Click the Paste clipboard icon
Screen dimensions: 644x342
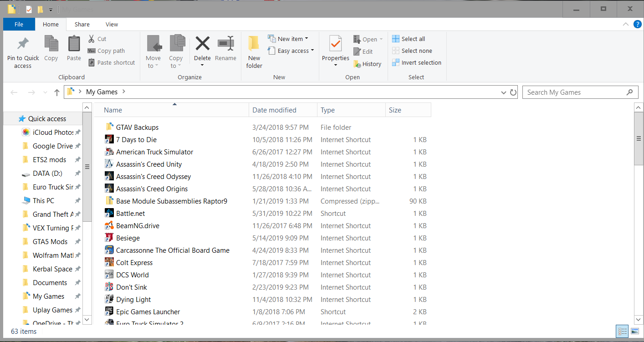tap(74, 44)
